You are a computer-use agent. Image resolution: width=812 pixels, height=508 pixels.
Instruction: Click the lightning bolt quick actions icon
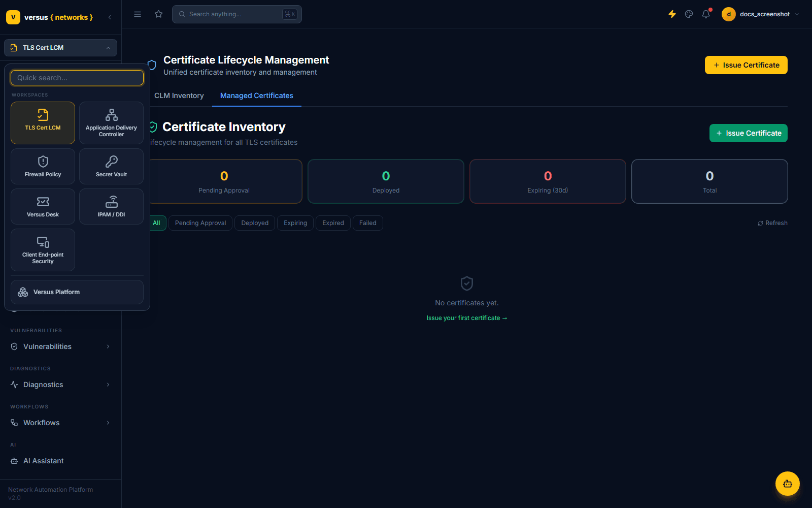click(x=672, y=14)
